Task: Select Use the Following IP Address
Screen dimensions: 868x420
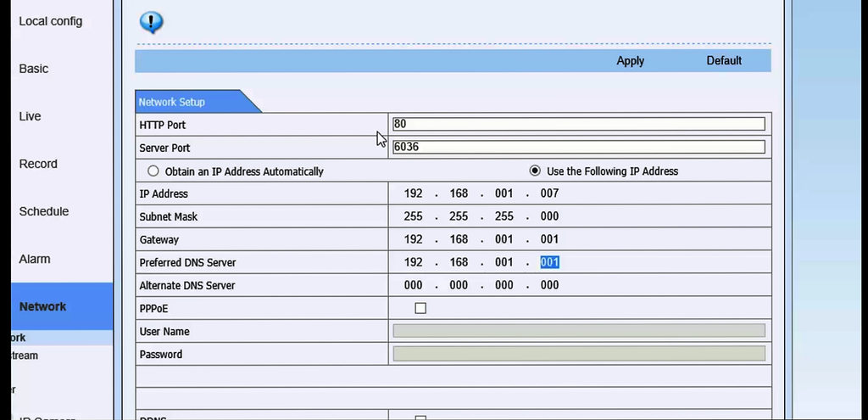Action: pyautogui.click(x=535, y=171)
